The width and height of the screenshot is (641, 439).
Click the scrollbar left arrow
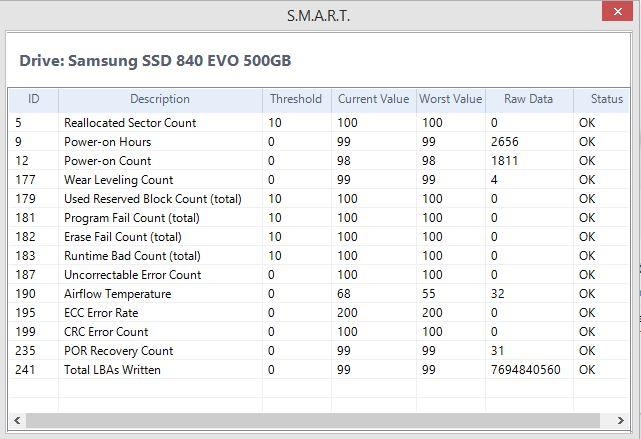pos(17,420)
